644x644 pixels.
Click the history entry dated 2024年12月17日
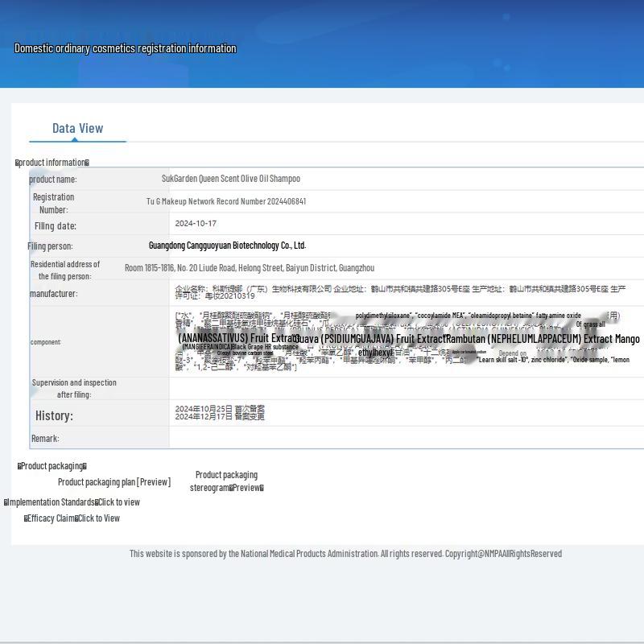point(220,417)
